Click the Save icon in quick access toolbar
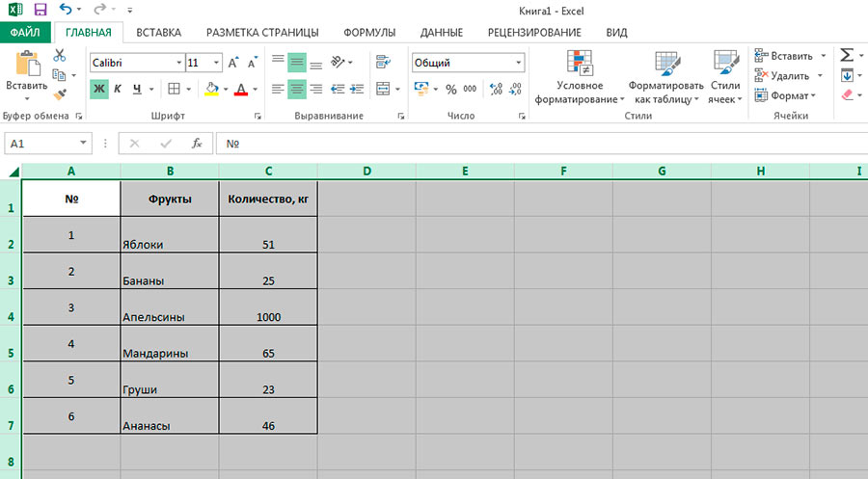This screenshot has width=868, height=479. click(x=40, y=10)
